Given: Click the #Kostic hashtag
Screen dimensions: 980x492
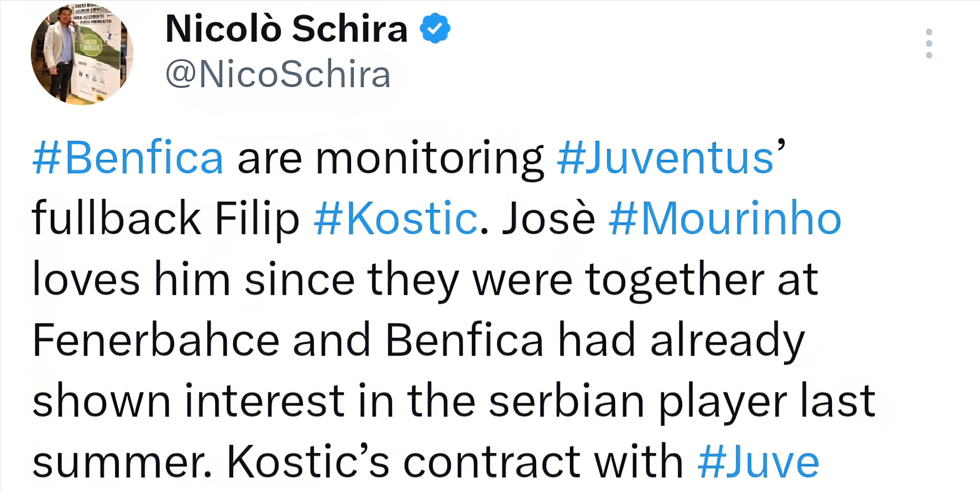Looking at the screenshot, I should (x=396, y=219).
